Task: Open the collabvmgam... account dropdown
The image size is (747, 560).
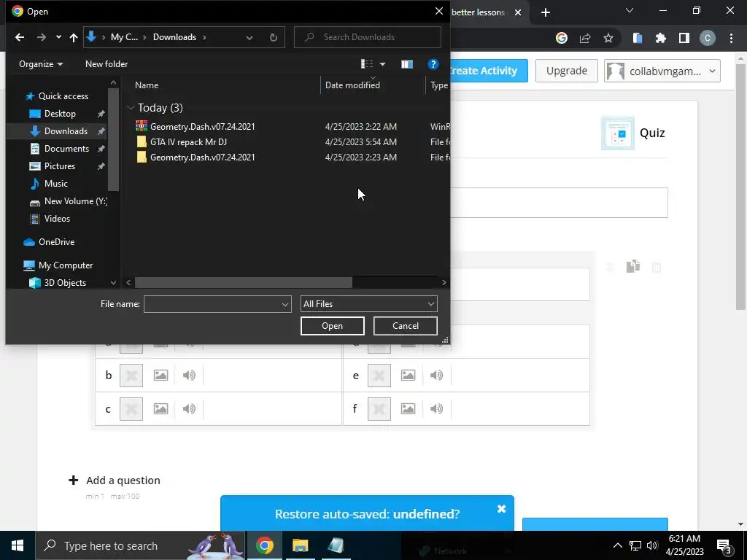Action: (x=662, y=71)
